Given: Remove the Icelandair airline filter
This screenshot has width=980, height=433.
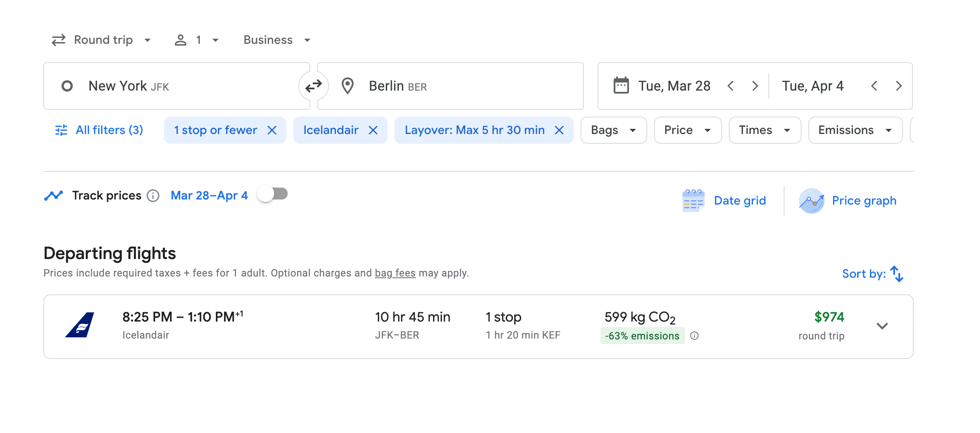Looking at the screenshot, I should tap(373, 130).
